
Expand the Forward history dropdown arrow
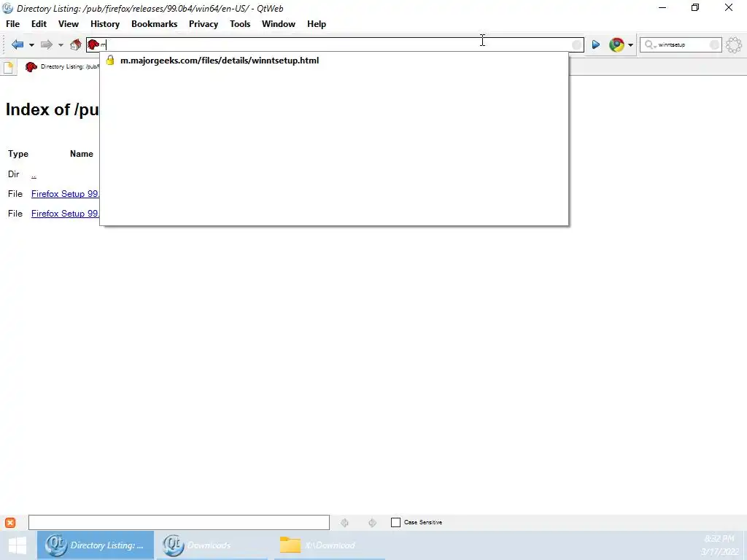coord(61,45)
